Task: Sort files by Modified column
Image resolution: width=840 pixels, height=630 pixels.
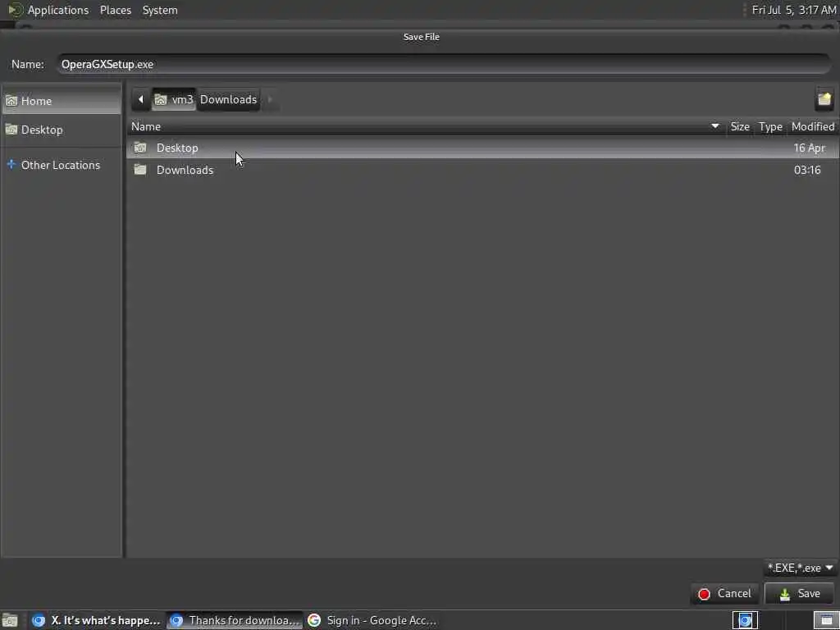Action: coord(813,126)
